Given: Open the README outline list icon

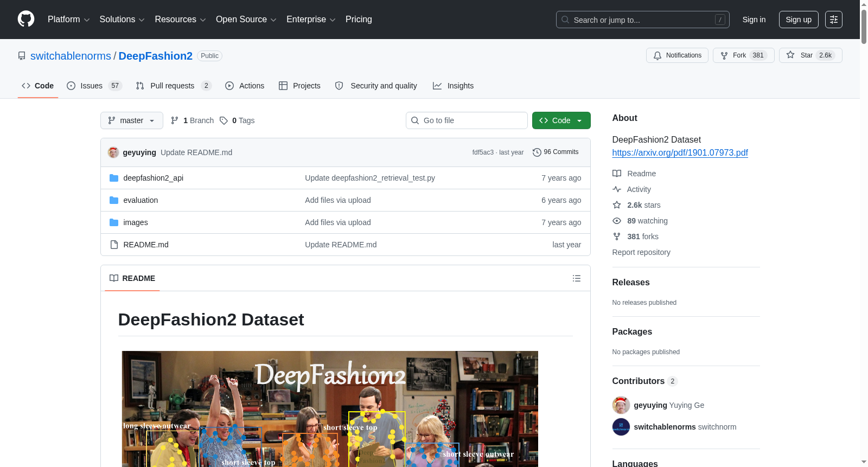Looking at the screenshot, I should (x=577, y=278).
